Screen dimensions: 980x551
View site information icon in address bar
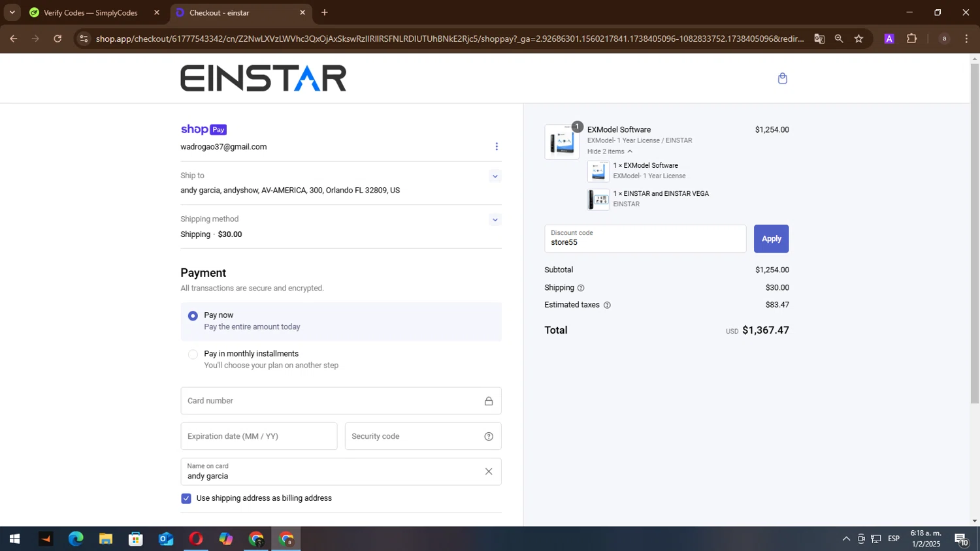[x=84, y=39]
